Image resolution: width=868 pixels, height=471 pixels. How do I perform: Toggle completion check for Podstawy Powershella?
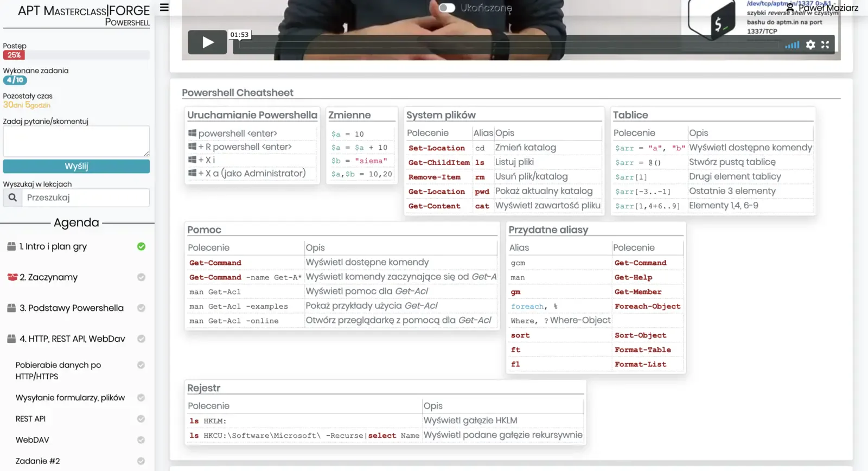141,308
